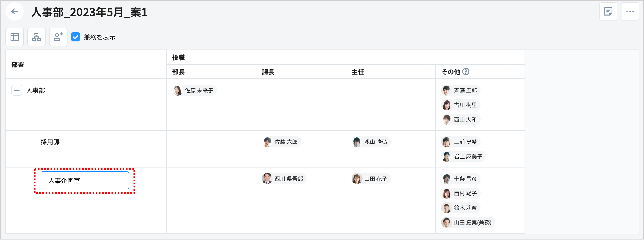Image resolution: width=644 pixels, height=240 pixels.
Task: Click the 採用課 department cell
Action: tap(50, 142)
